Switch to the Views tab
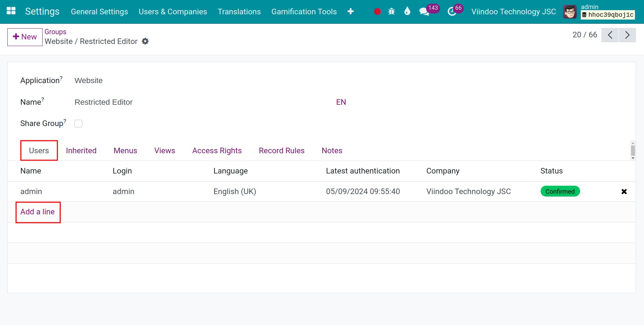The height and width of the screenshot is (325, 644). [x=165, y=150]
